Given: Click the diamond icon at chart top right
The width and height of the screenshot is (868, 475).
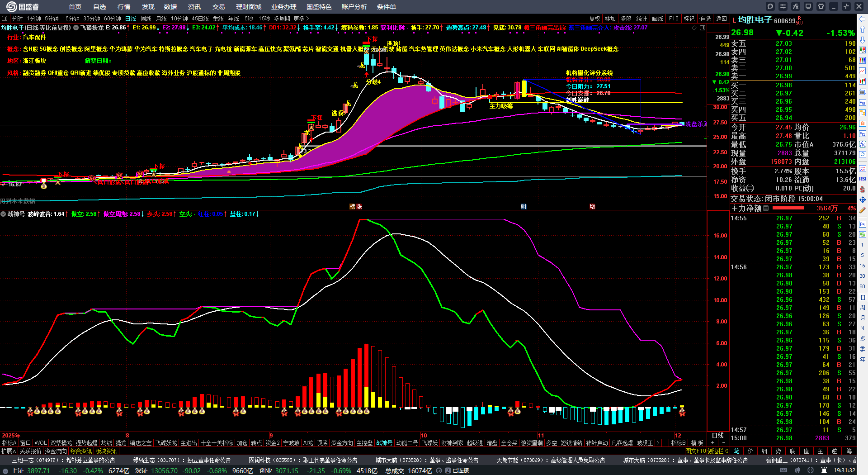Looking at the screenshot, I should (694, 28).
